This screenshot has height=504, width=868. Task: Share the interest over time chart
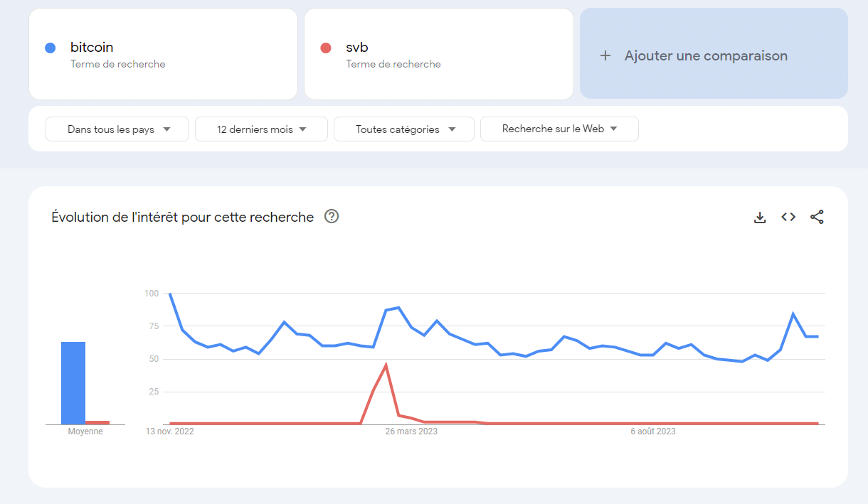817,218
